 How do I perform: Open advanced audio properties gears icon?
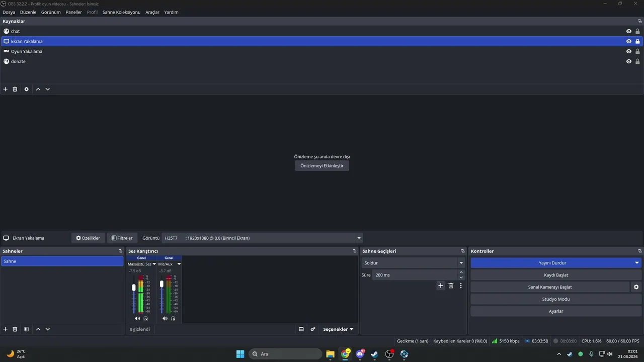313,329
